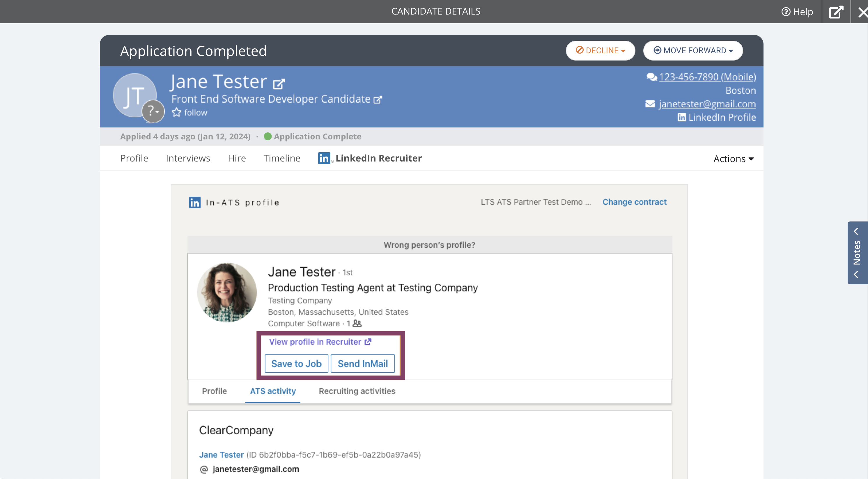
Task: Open View profile in Recruiter link
Action: tap(320, 342)
